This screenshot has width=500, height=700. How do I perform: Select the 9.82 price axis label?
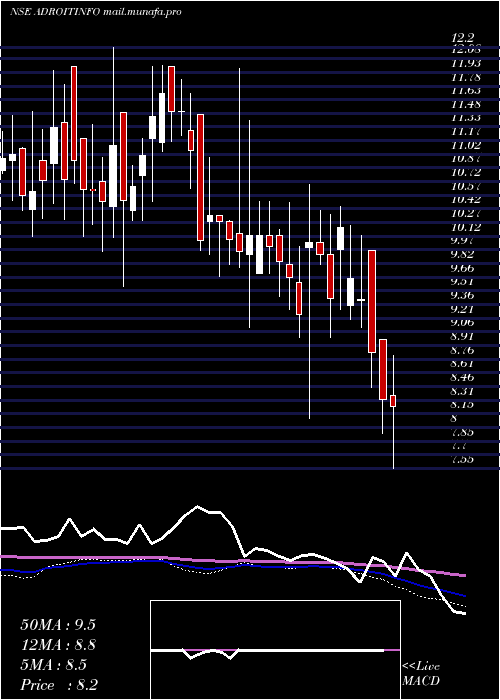click(x=463, y=254)
